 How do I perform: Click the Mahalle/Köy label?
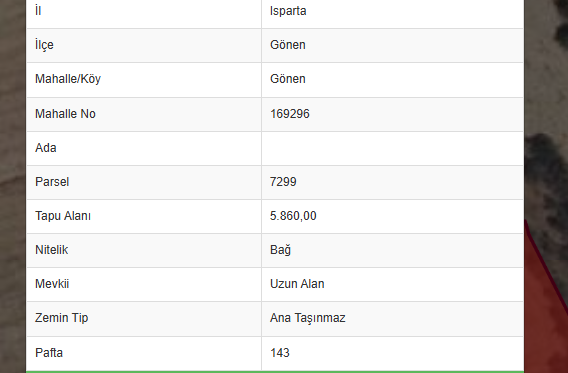(68, 79)
